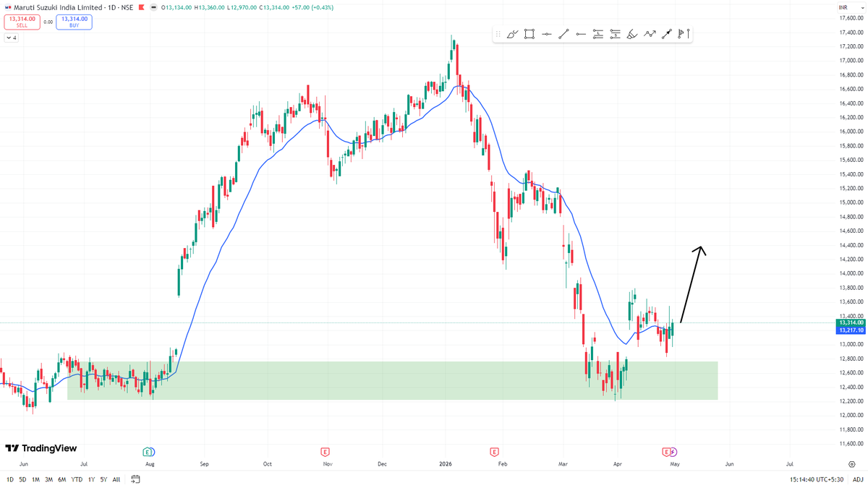Select the Trend Line tool
Image resolution: width=868 pixels, height=488 pixels.
pyautogui.click(x=563, y=34)
